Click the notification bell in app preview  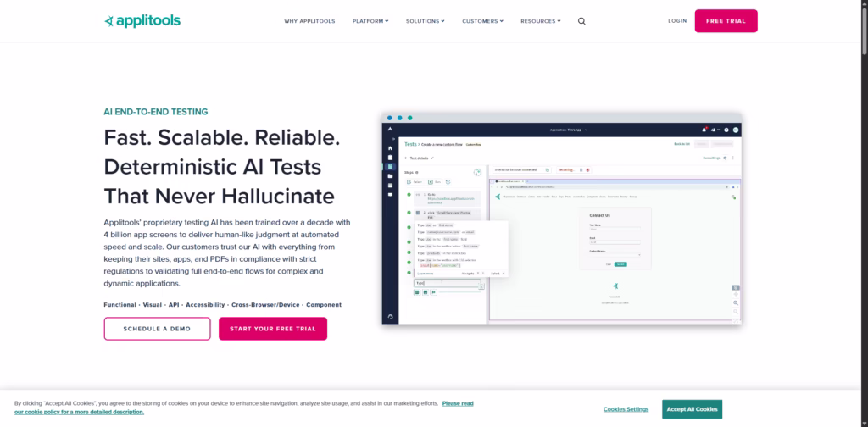pyautogui.click(x=704, y=130)
